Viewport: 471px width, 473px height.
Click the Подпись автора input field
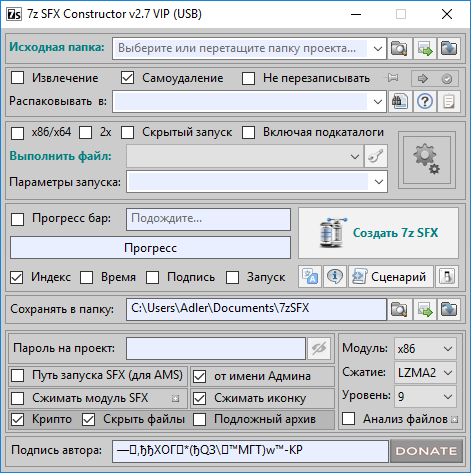[x=250, y=451]
